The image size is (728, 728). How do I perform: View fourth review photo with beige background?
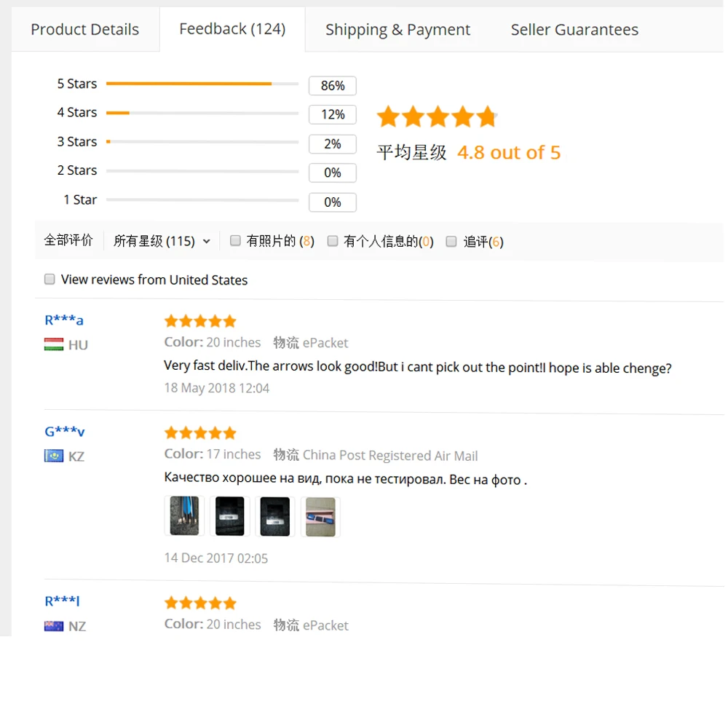click(x=320, y=517)
